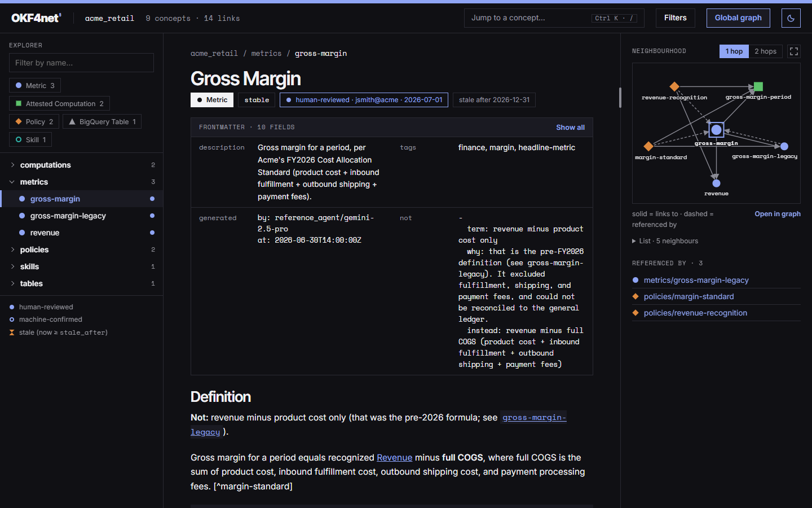Click status dot on gross-margin row
This screenshot has height=508, width=812.
coord(152,199)
